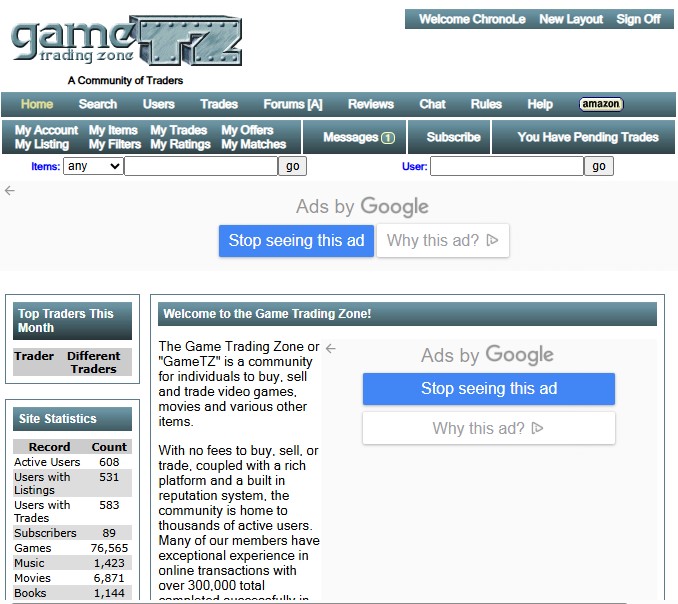The width and height of the screenshot is (678, 604).
Task: Open the Search menu item
Action: [98, 104]
